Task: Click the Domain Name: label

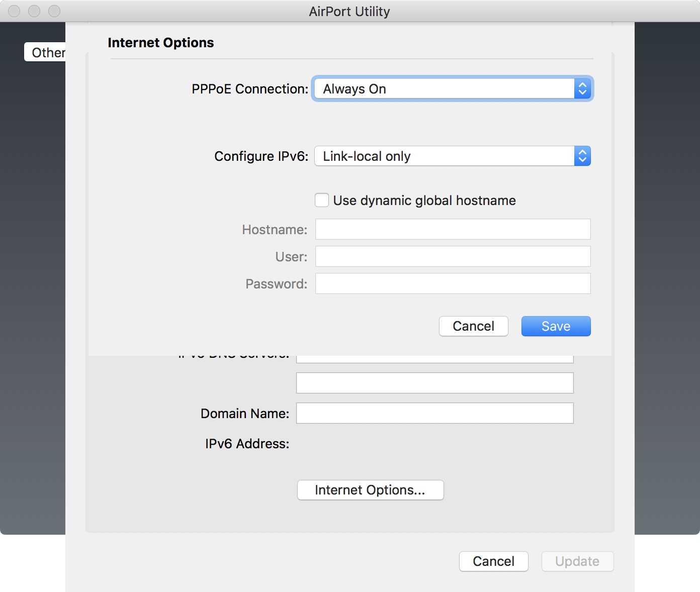Action: coord(245,414)
